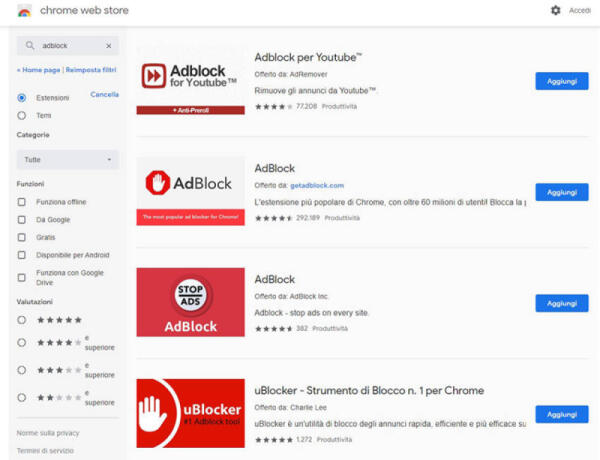The height and width of the screenshot is (460, 600).
Task: Check the Gratis filter checkbox
Action: (22, 237)
